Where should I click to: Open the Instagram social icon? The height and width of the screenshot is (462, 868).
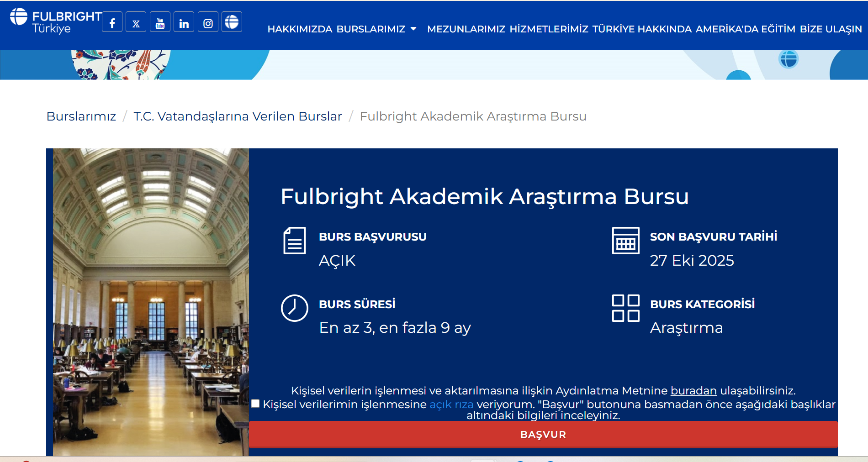tap(208, 22)
